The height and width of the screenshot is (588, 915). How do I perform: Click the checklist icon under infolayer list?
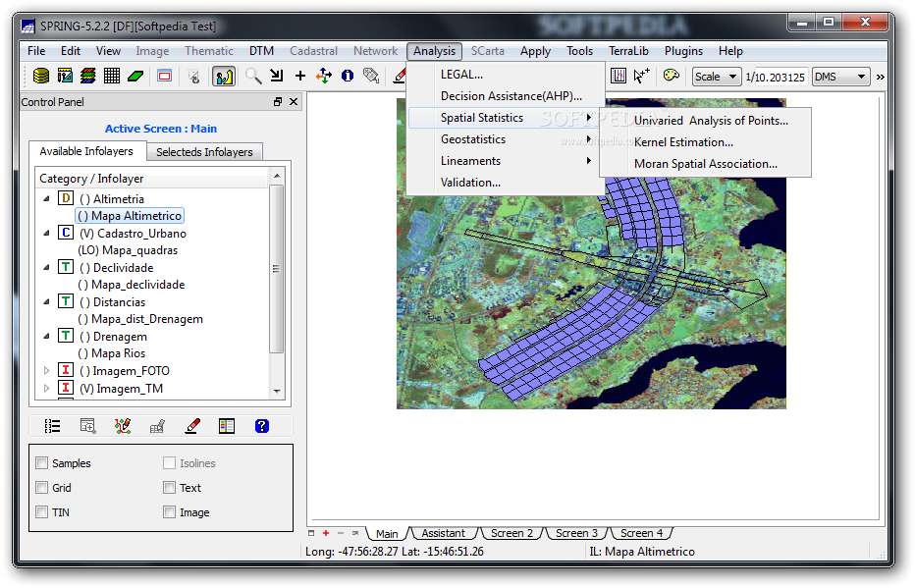click(52, 426)
